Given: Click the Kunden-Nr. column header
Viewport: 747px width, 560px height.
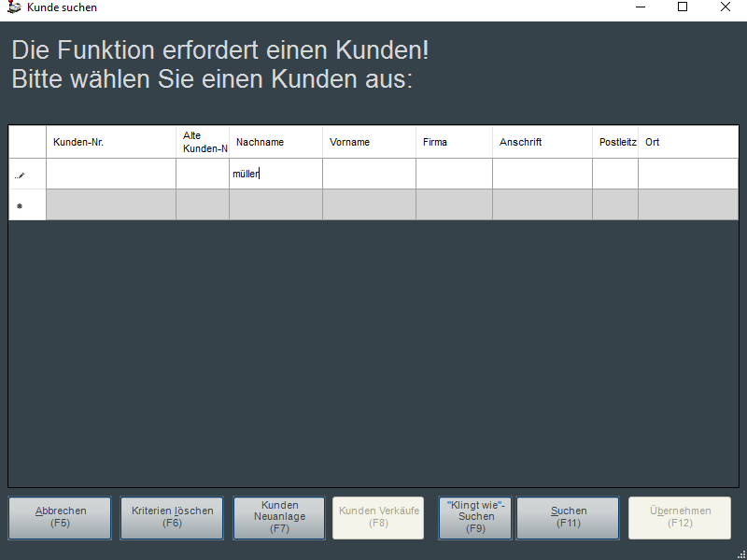Looking at the screenshot, I should click(110, 142).
